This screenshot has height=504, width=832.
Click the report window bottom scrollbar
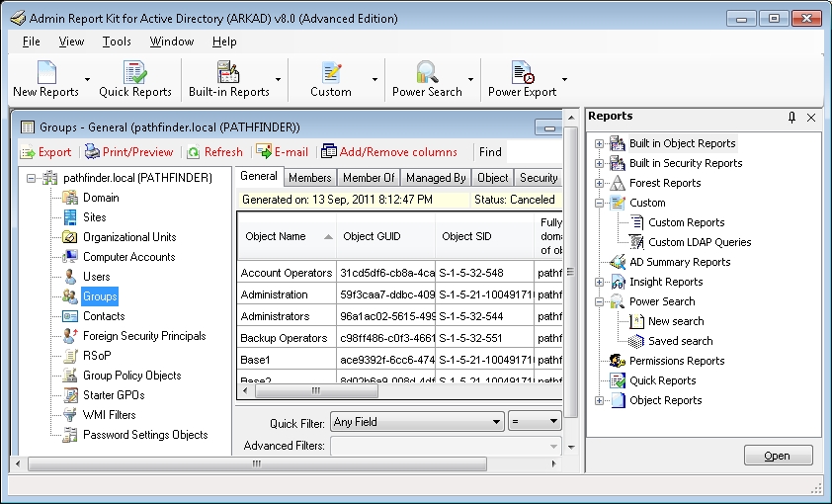click(x=257, y=464)
